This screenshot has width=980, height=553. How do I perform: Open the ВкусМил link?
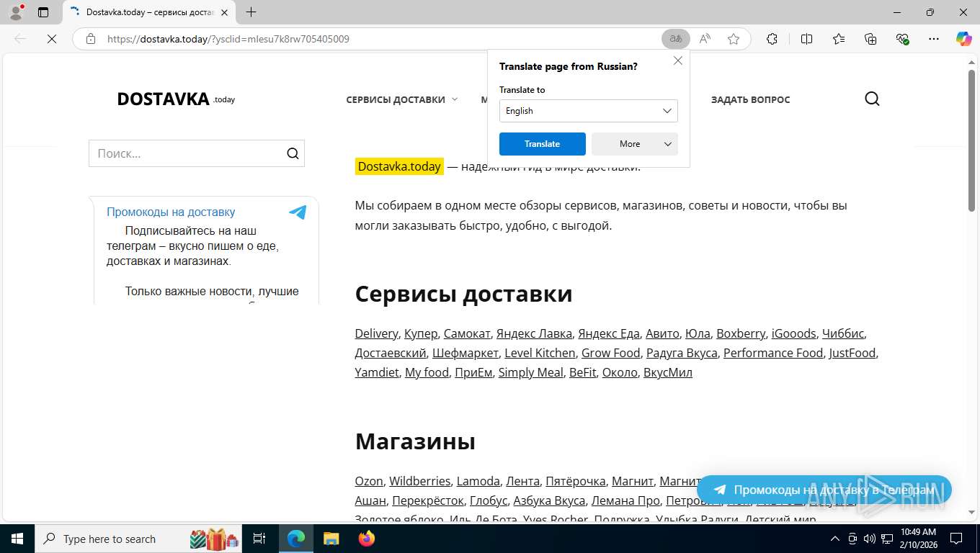click(668, 372)
